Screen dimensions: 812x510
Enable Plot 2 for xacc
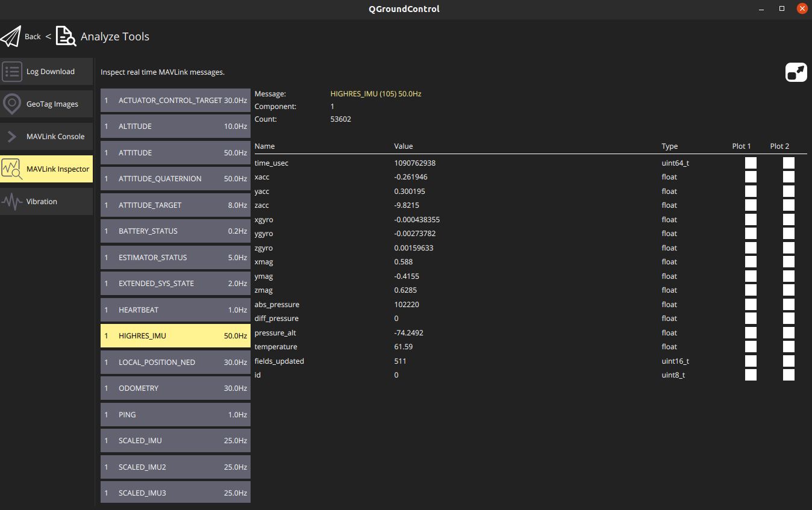[x=789, y=177]
